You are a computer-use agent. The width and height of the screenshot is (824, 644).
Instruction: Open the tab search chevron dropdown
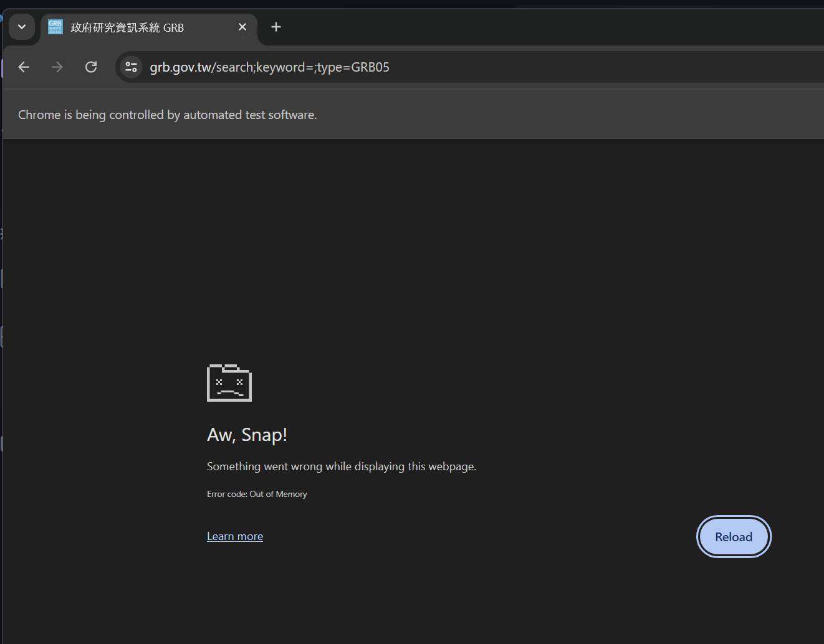point(22,27)
